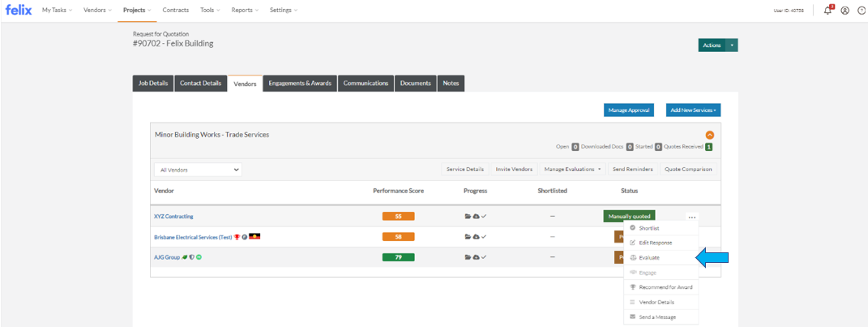The height and width of the screenshot is (327, 868).
Task: Click the Aboriginal flag badge beside Brisbane Electrical Services
Action: coord(254,236)
